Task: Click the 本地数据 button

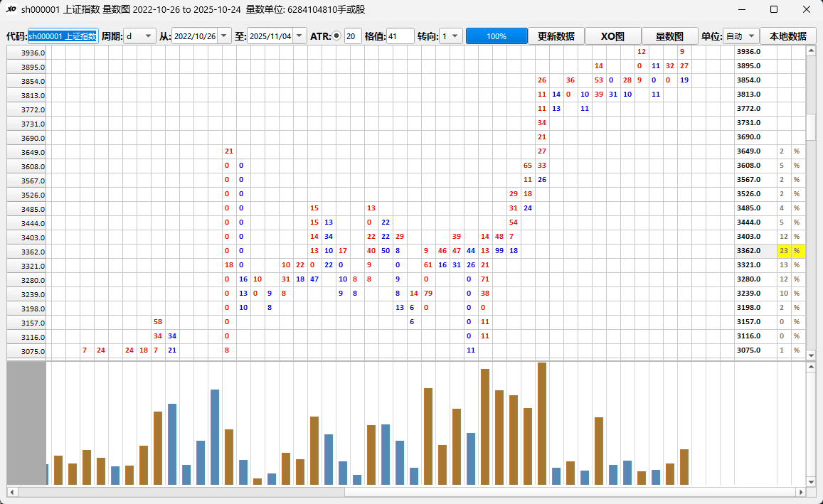Action: (787, 36)
